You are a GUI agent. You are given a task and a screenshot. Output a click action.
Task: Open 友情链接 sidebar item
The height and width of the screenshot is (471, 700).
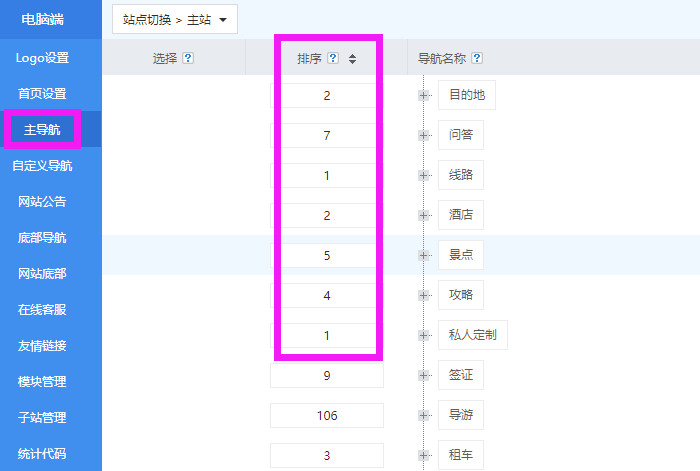coord(42,345)
